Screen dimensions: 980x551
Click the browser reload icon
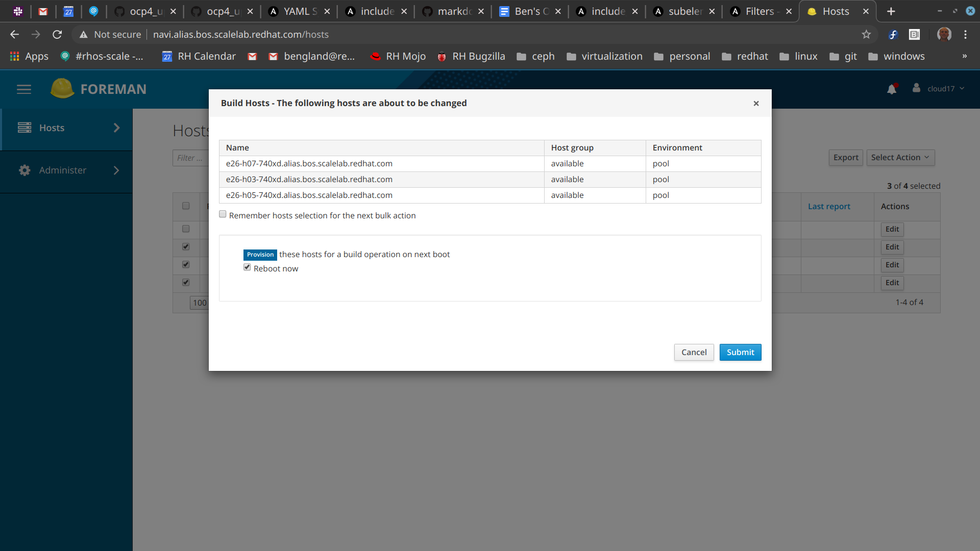coord(57,34)
